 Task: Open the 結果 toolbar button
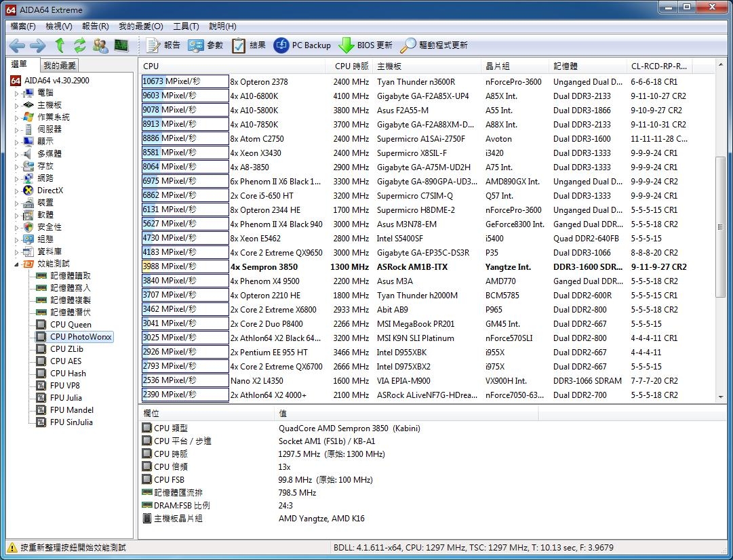[x=249, y=45]
